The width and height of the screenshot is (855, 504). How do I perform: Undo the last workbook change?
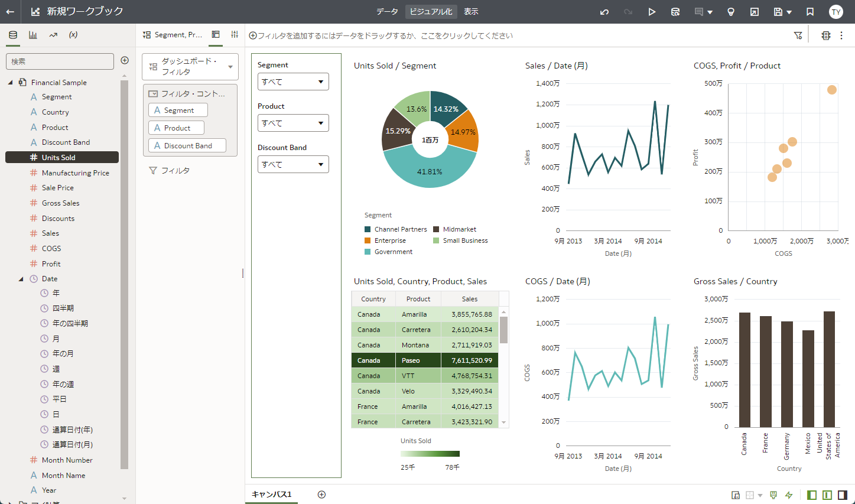click(604, 12)
